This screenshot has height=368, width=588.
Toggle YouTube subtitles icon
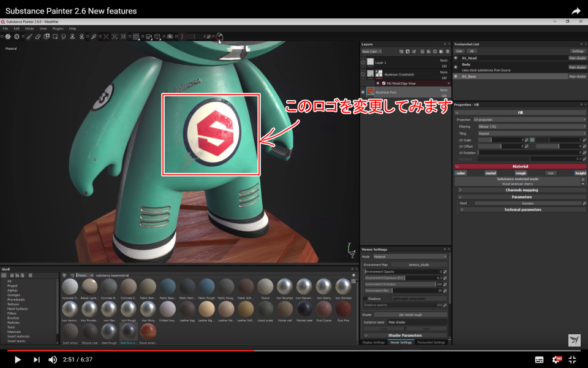pos(539,360)
